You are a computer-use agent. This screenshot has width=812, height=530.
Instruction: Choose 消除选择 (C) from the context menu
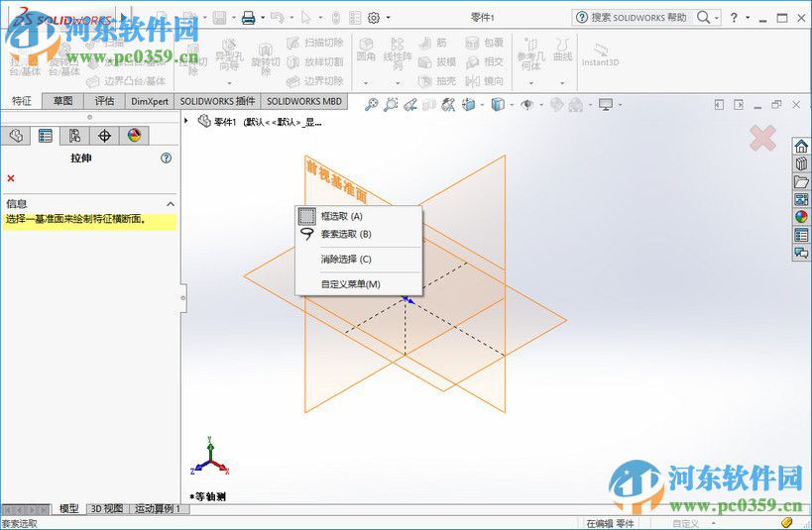click(x=358, y=259)
